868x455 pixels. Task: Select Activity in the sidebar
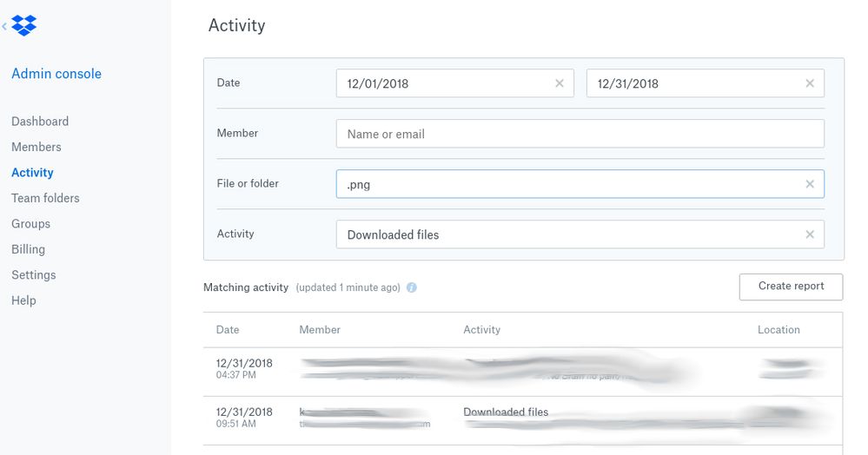pyautogui.click(x=32, y=173)
